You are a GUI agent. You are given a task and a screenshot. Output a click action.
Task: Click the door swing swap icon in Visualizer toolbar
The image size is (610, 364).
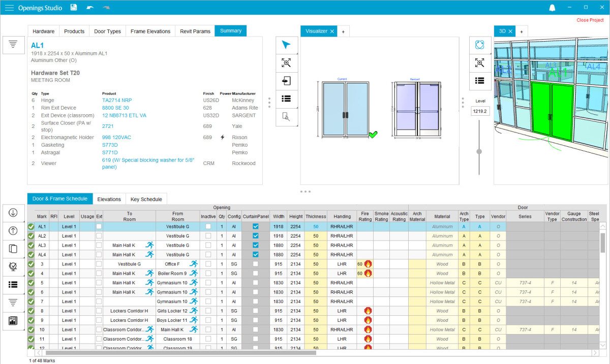[x=286, y=81]
